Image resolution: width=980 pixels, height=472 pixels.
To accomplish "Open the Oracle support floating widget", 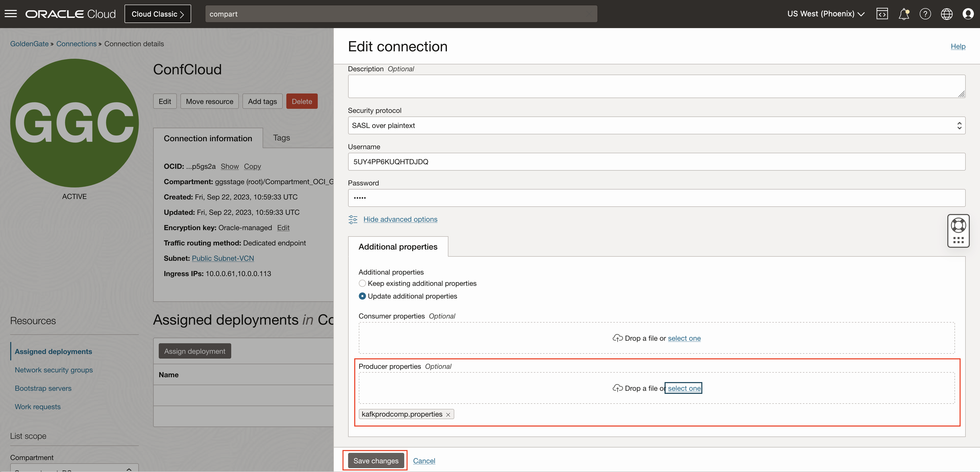I will (958, 231).
